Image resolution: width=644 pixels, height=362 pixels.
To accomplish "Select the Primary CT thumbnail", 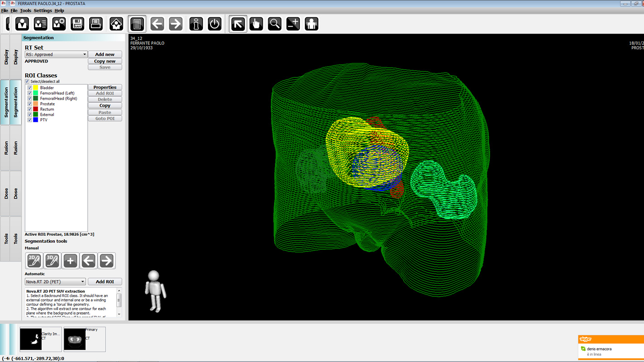I will pos(84,339).
